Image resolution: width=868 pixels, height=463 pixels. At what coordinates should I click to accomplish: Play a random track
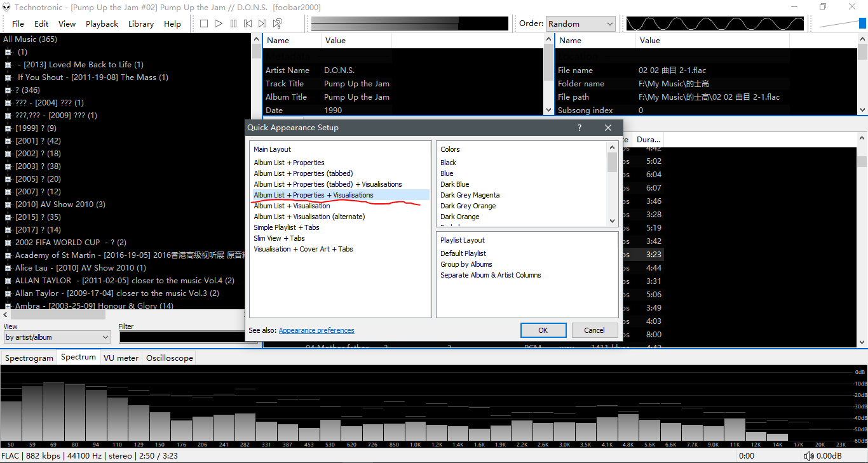point(278,23)
